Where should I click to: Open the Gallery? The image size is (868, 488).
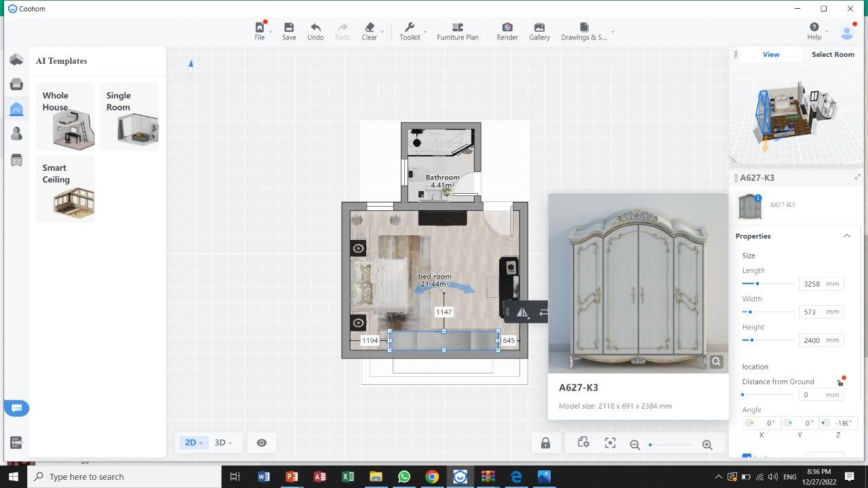(x=540, y=31)
